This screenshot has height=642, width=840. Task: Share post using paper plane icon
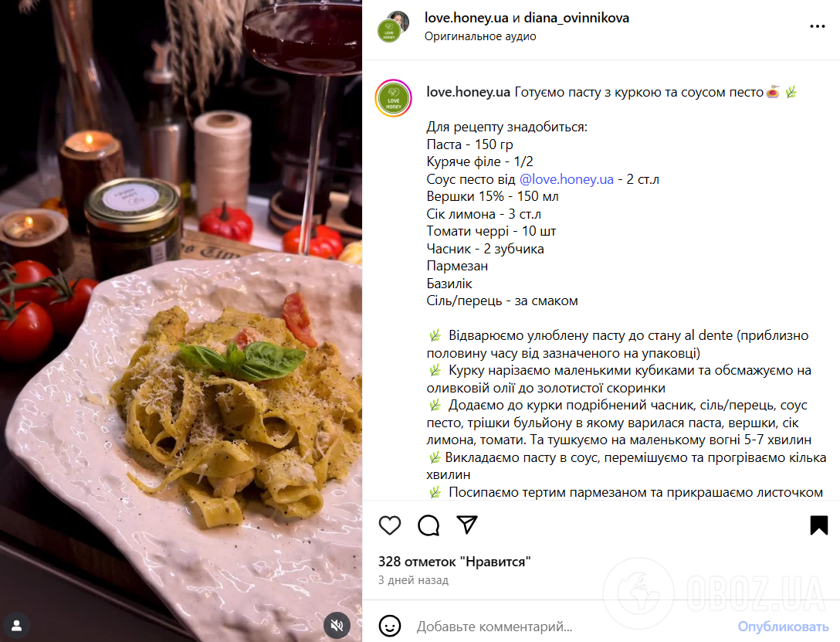tap(466, 525)
